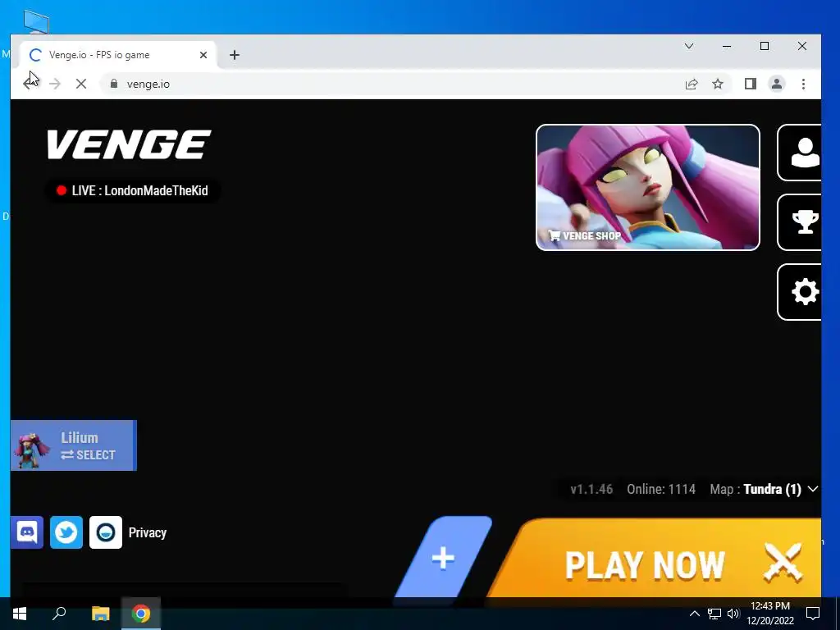
Task: Click the v1.1.46 version text
Action: click(591, 489)
